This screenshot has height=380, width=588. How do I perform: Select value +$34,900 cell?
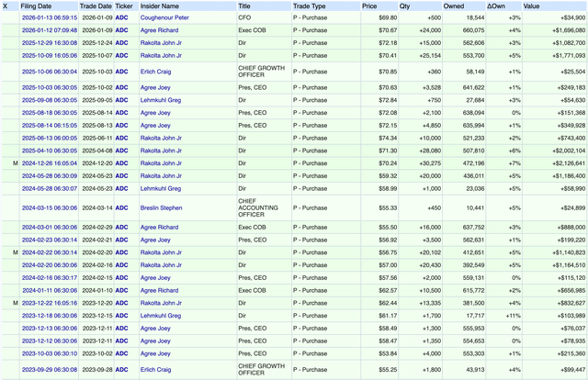click(573, 17)
